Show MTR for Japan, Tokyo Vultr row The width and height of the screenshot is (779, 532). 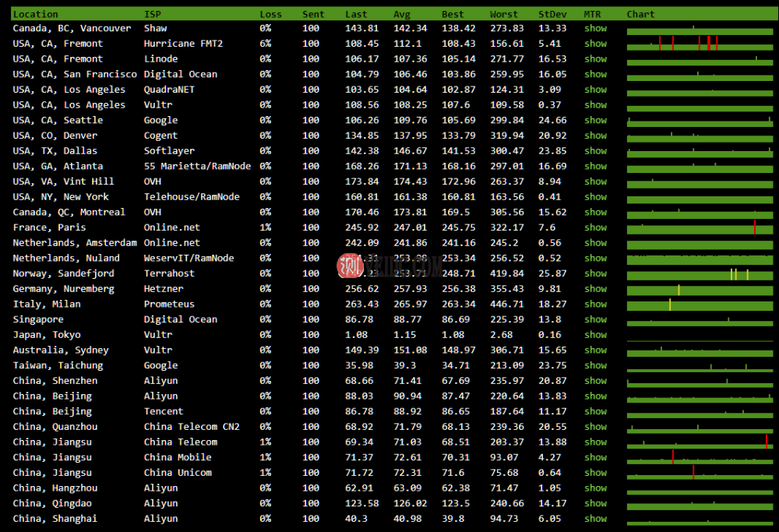click(x=595, y=334)
